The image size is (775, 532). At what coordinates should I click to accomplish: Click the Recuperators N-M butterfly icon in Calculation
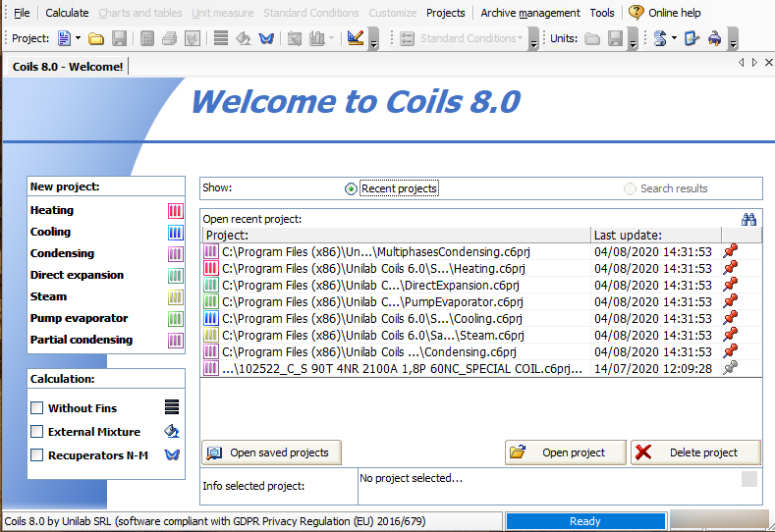pyautogui.click(x=172, y=454)
